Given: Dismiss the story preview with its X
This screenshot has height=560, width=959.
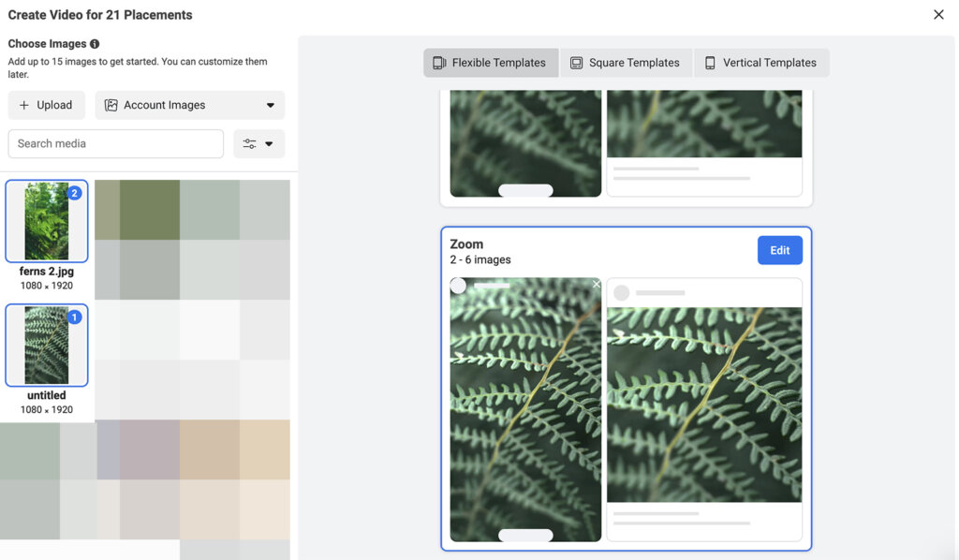Looking at the screenshot, I should pyautogui.click(x=597, y=285).
